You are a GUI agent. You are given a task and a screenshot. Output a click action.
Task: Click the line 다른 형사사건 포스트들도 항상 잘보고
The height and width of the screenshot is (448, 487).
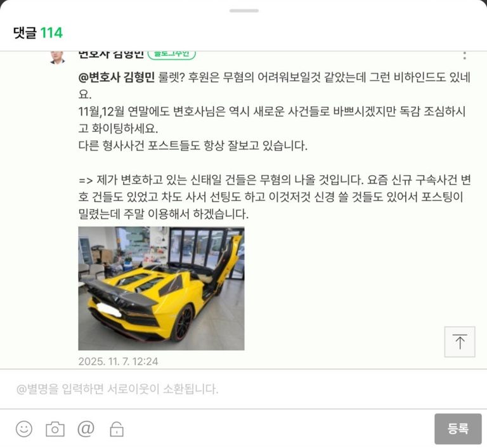pyautogui.click(x=193, y=145)
